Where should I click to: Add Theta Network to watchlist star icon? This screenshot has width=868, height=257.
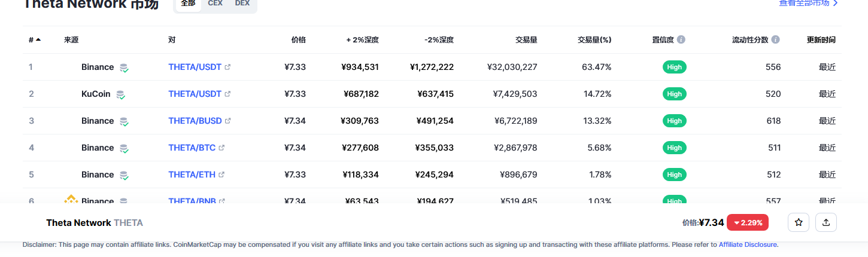click(x=798, y=222)
